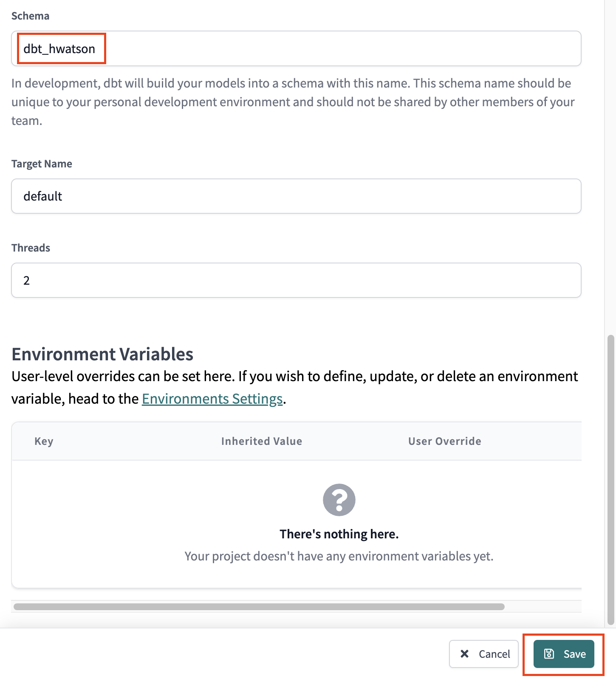
Task: Click the Schema field label
Action: click(30, 16)
